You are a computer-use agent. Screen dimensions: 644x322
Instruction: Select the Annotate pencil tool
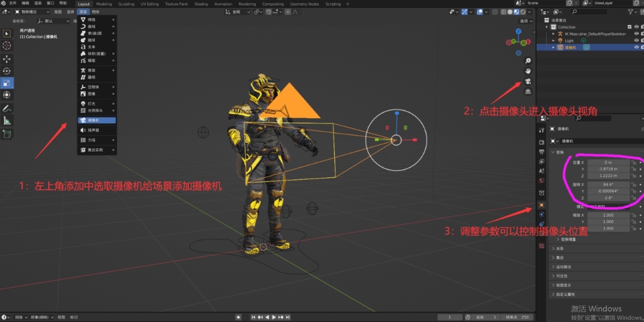coord(7,109)
